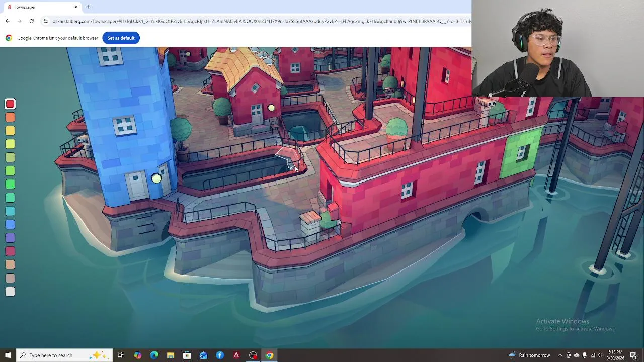
Task: Click the Meet Now tray icon
Action: tap(569, 355)
